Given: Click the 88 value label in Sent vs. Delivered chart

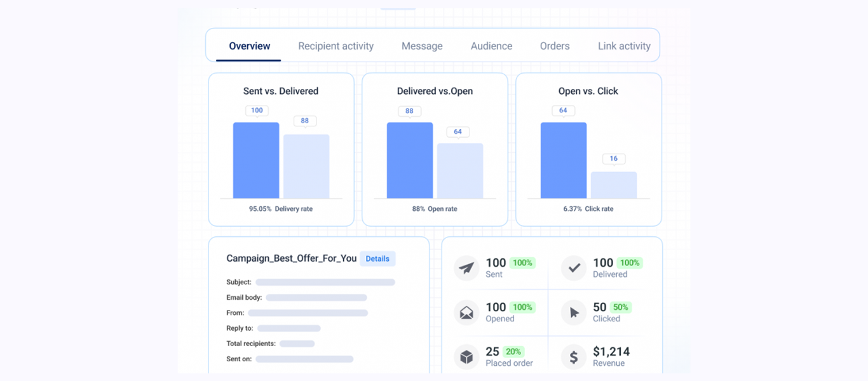Looking at the screenshot, I should pos(306,121).
